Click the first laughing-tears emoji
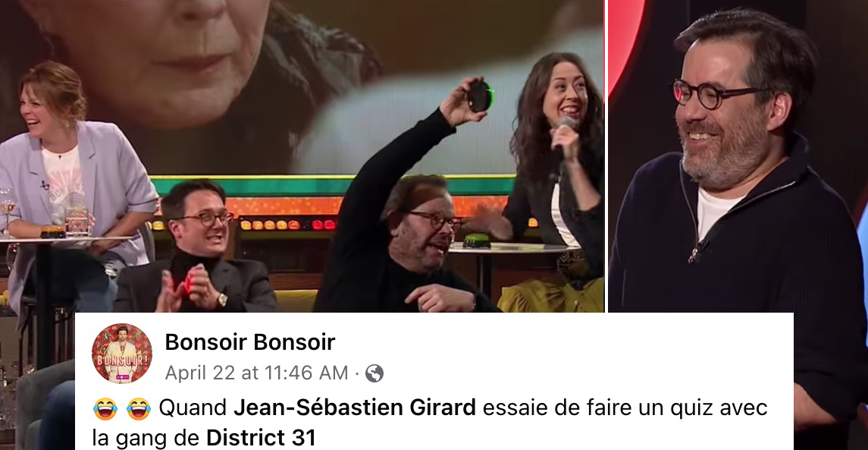Viewport: 868px width, 450px height. pos(105,408)
